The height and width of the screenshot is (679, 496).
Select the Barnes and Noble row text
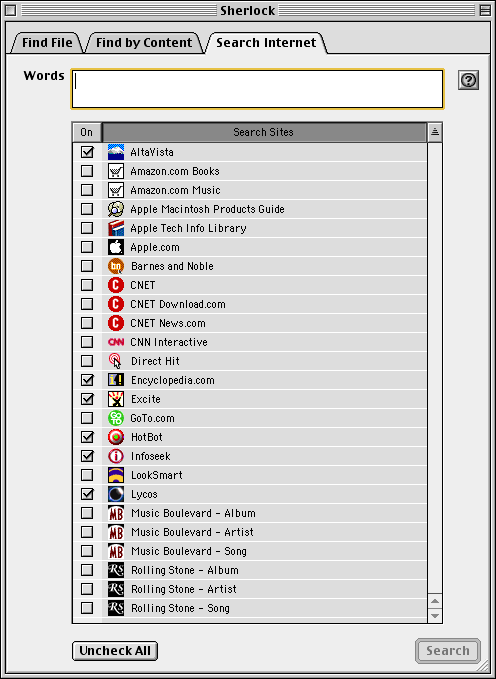[172, 266]
